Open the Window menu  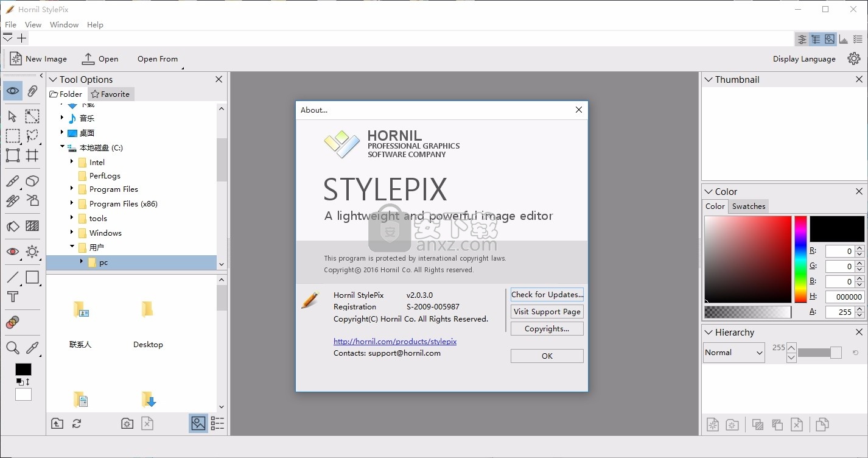64,25
